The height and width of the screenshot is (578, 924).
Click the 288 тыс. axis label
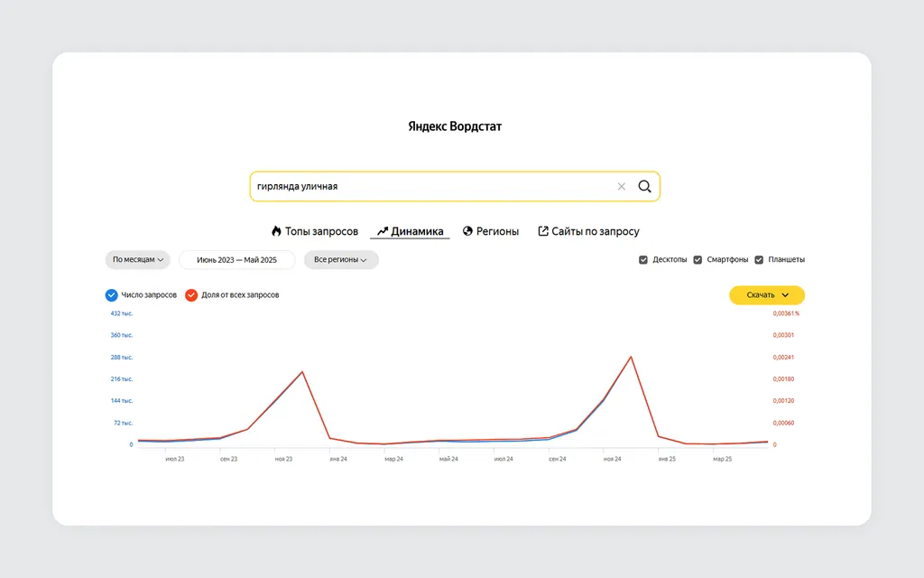click(122, 357)
